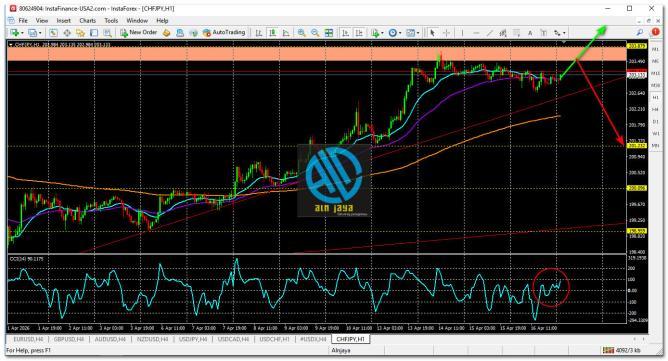This screenshot has width=668, height=361.
Task: Open the Data Window crosshair icon
Action: 67,33
